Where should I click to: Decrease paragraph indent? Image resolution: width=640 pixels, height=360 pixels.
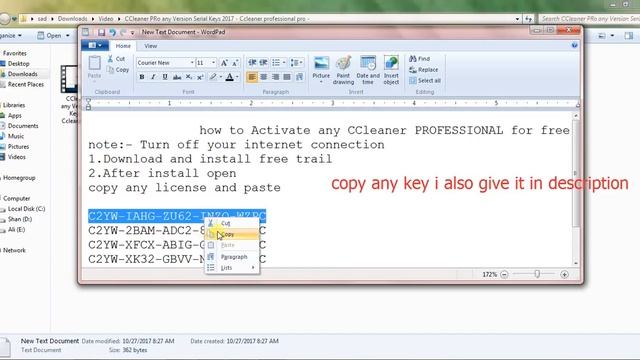[x=252, y=62]
